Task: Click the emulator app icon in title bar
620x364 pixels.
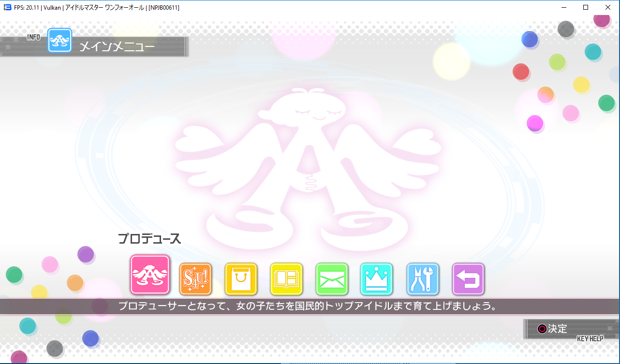Action: point(7,7)
